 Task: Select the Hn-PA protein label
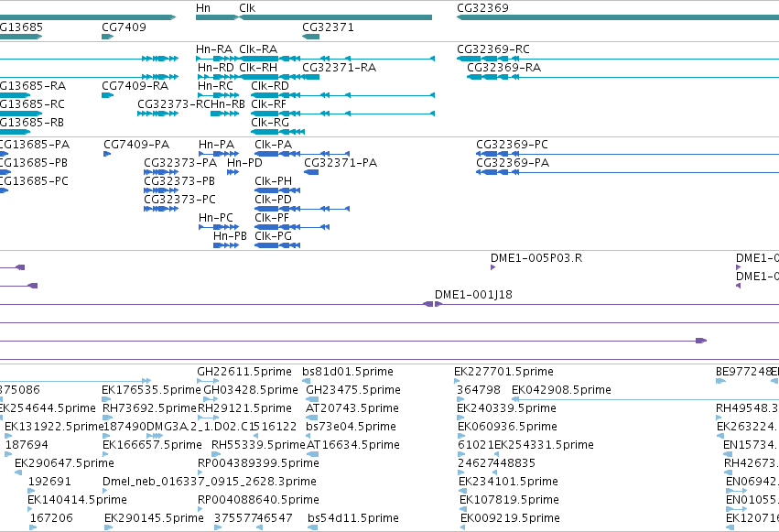(216, 145)
